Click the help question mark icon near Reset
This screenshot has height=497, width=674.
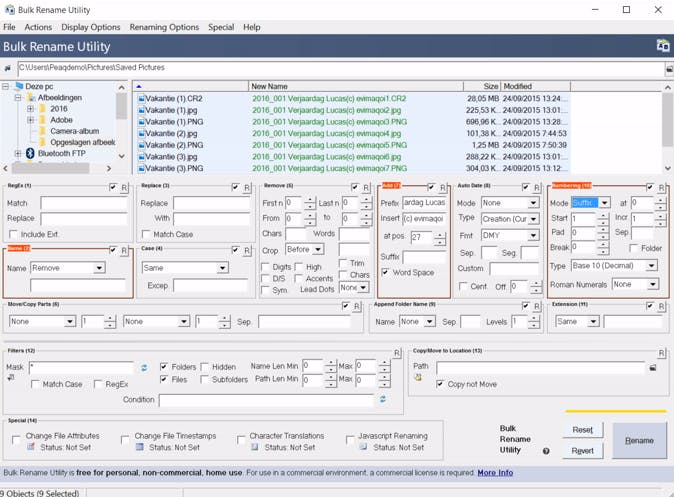click(x=546, y=451)
